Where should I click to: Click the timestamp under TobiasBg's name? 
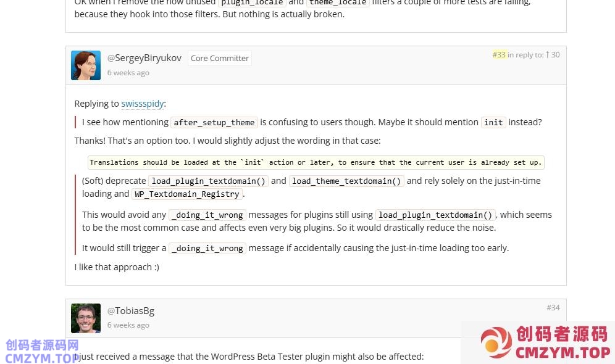pos(128,325)
